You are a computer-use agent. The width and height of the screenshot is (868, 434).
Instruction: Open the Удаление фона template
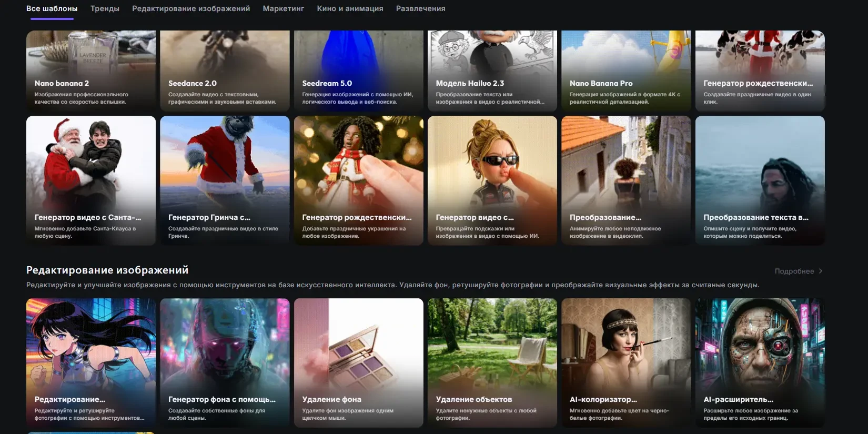(x=359, y=363)
